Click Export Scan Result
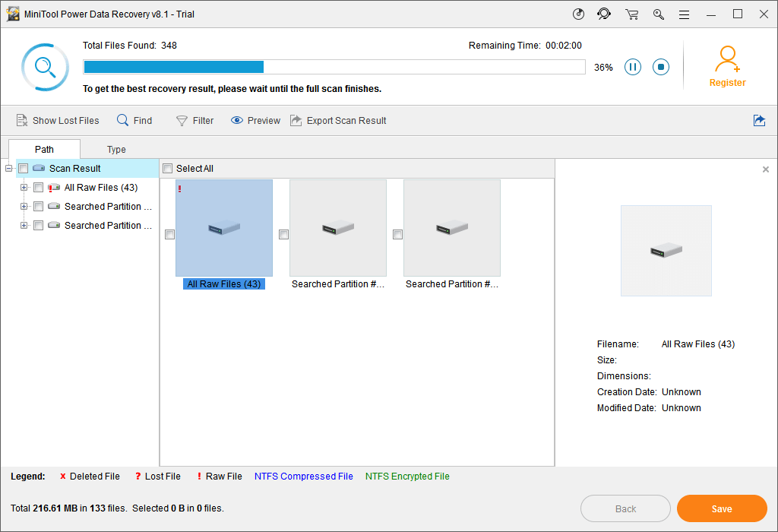 point(338,121)
